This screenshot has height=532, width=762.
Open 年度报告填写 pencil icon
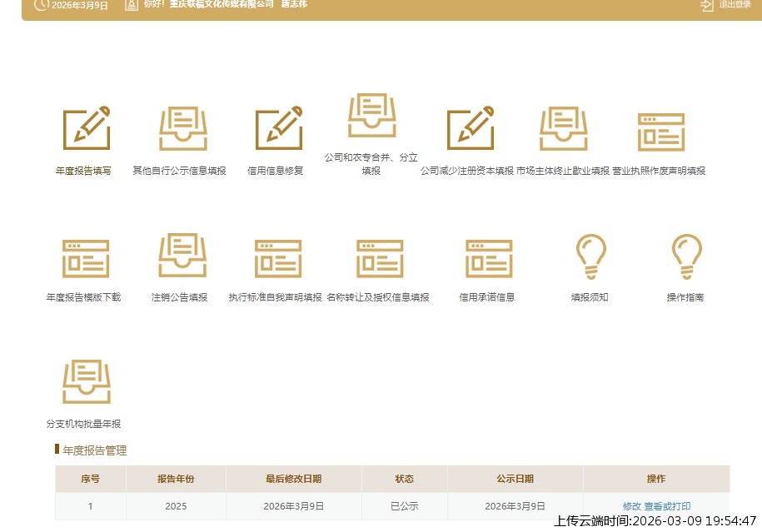tap(86, 129)
